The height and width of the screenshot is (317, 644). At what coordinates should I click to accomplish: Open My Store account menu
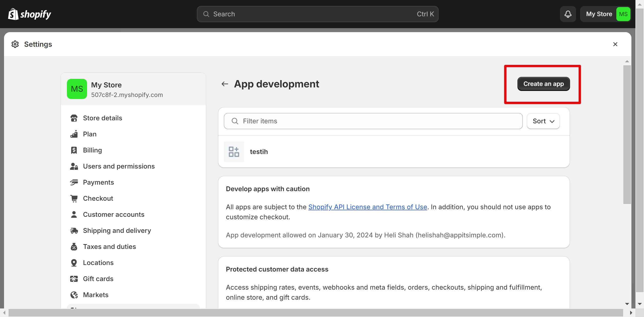[606, 14]
